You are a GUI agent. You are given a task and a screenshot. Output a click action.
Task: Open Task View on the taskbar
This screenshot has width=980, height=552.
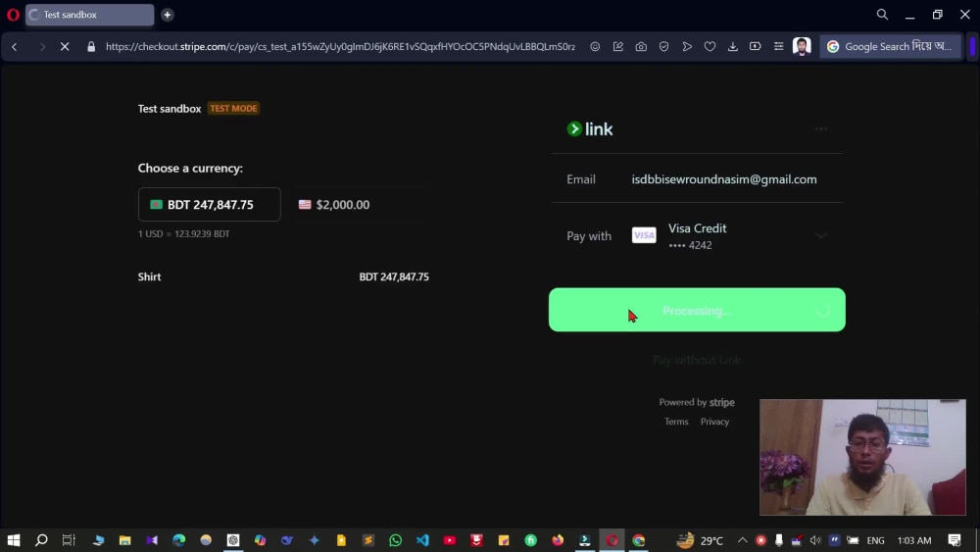pos(69,540)
